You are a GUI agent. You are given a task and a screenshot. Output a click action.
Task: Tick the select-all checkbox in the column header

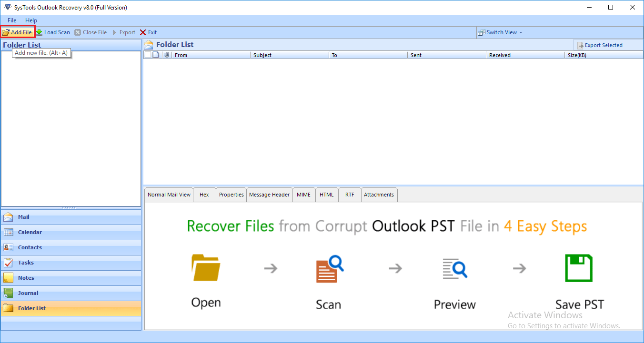coord(148,55)
